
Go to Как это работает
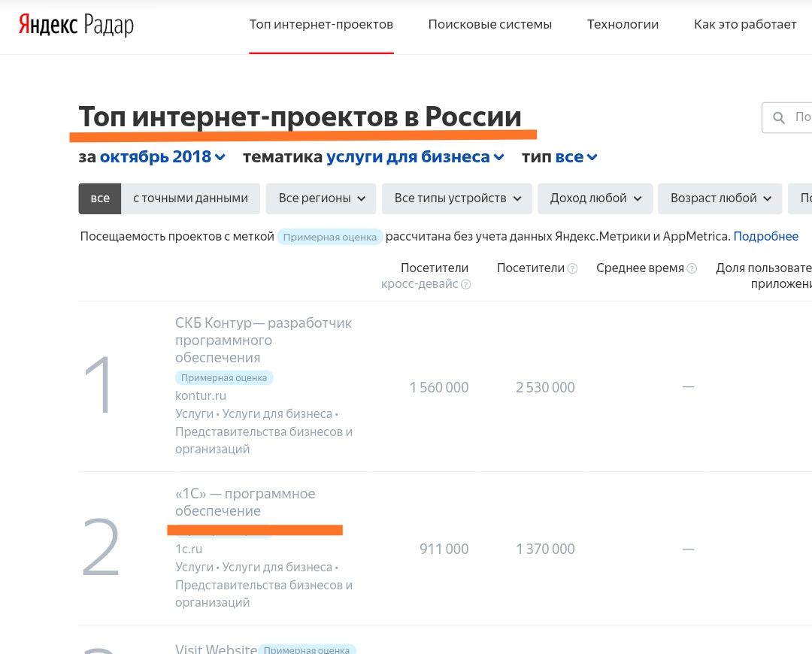[x=744, y=24]
